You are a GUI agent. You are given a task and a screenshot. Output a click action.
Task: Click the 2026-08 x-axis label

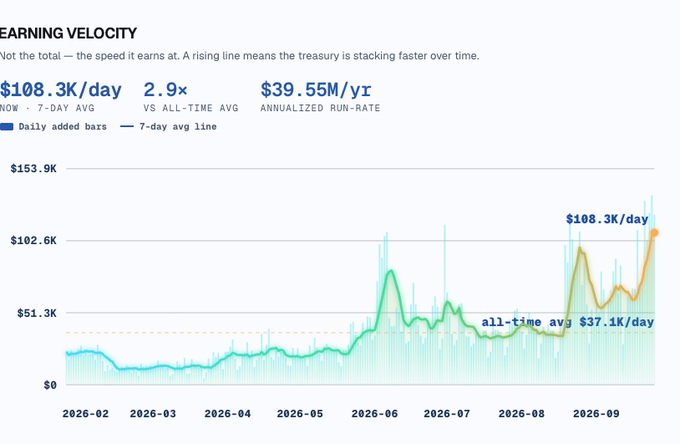pyautogui.click(x=522, y=414)
